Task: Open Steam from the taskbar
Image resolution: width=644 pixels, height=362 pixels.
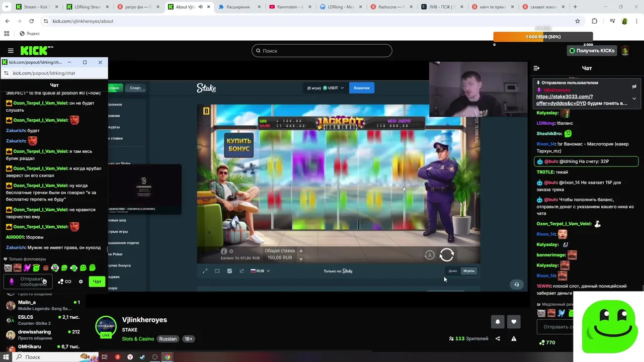Action: point(142,357)
